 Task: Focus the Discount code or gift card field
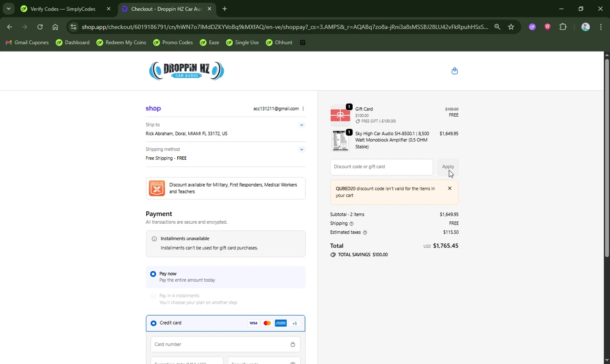pyautogui.click(x=381, y=167)
